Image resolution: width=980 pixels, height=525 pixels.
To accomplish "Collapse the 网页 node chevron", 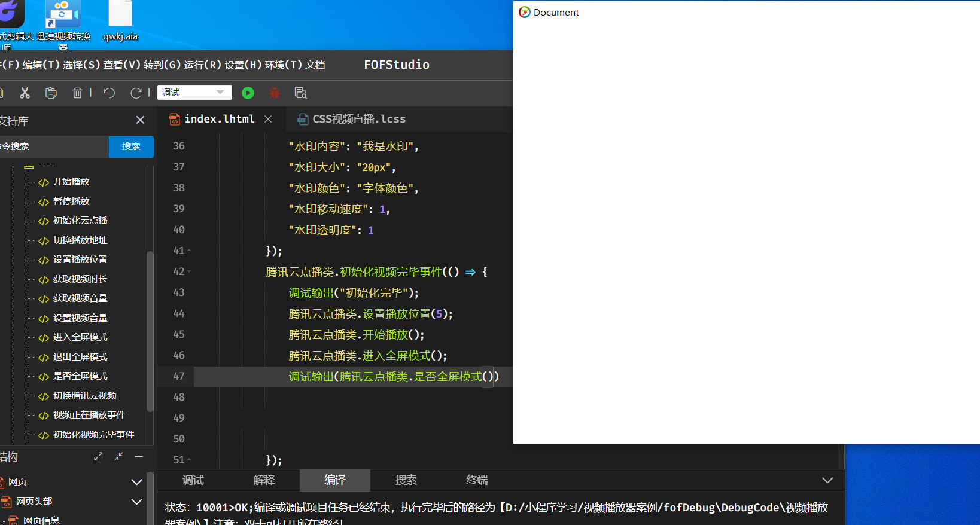I will 136,482.
